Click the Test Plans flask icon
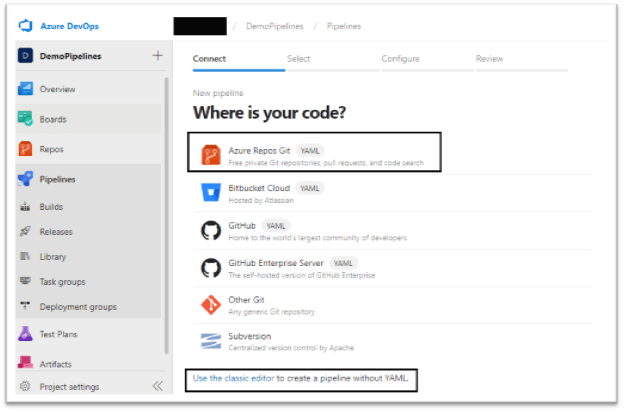624x412 pixels. 25,334
